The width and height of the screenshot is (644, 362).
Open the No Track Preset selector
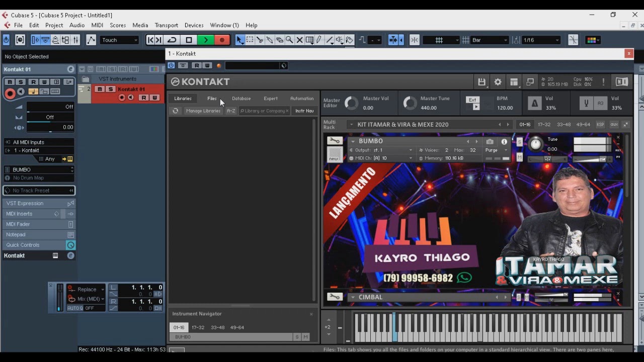(39, 191)
